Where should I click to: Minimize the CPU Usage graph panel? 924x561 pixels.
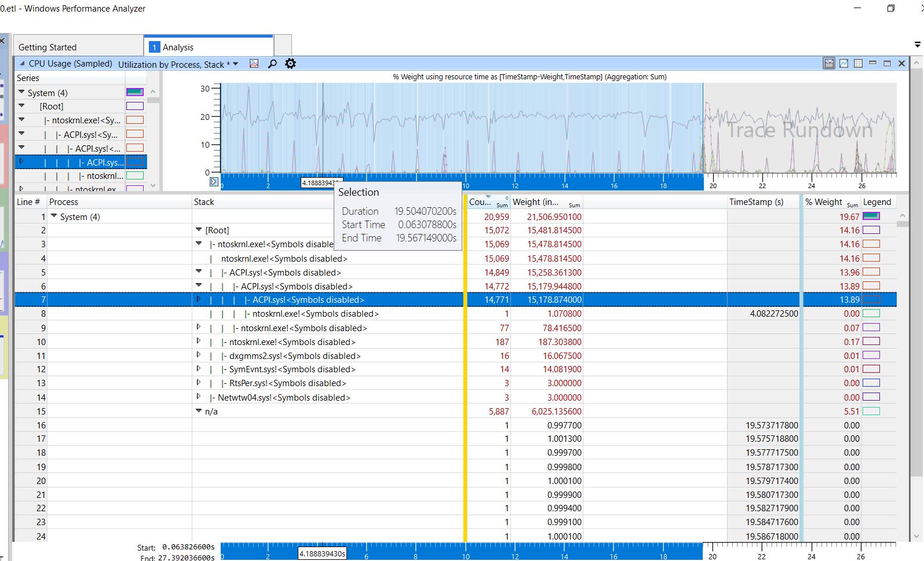click(872, 64)
